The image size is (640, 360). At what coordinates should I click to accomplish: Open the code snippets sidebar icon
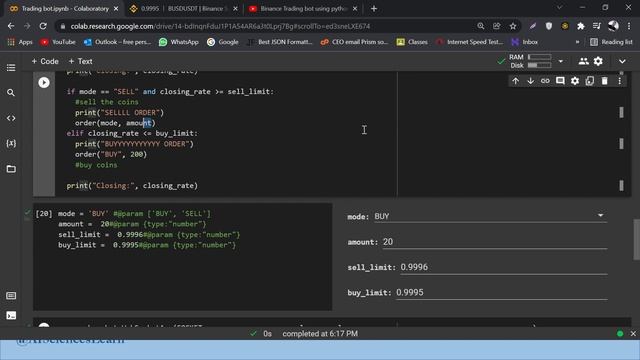(x=11, y=118)
